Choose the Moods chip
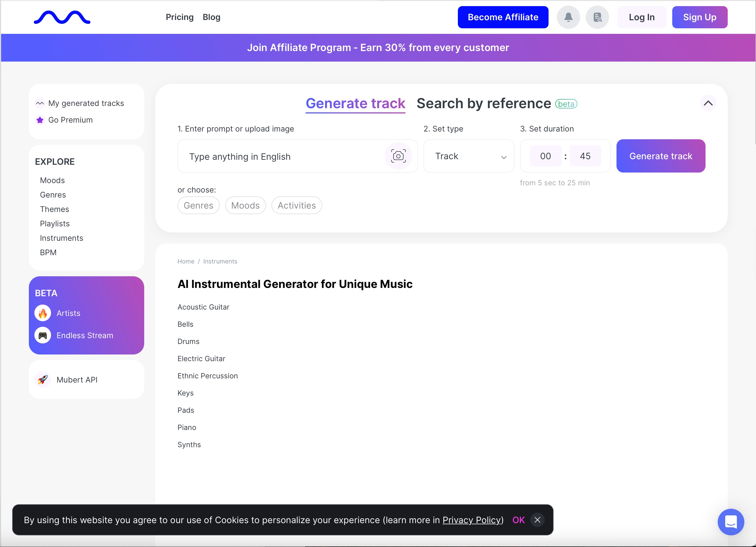Image resolution: width=756 pixels, height=547 pixels. [x=245, y=205]
